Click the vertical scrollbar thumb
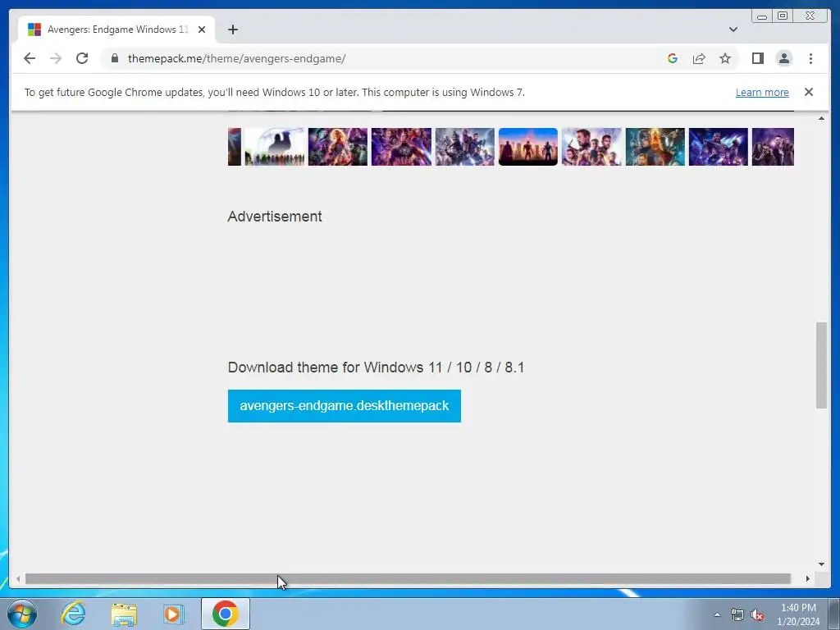The image size is (840, 630). pyautogui.click(x=821, y=365)
